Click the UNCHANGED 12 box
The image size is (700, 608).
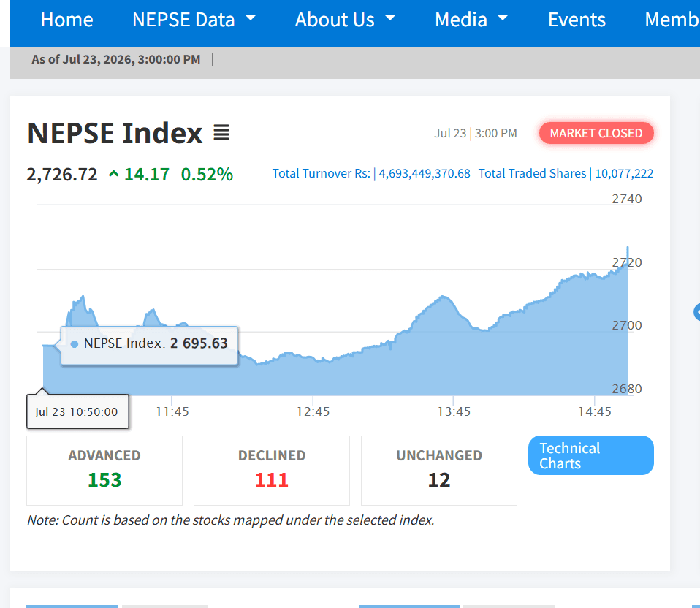[439, 471]
